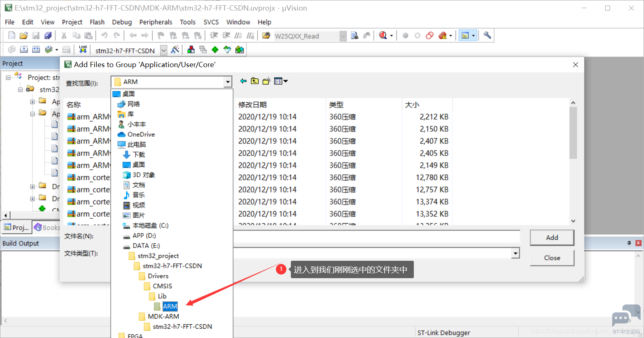Click the Indent Selection toolbar icon

click(x=214, y=36)
